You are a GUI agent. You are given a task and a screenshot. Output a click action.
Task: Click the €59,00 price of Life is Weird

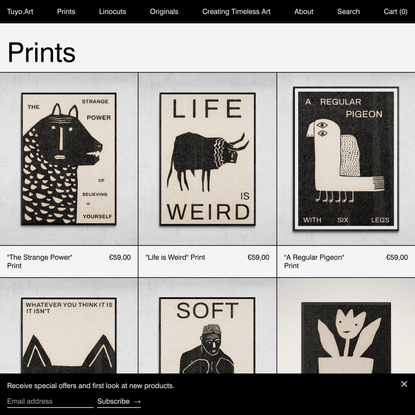pyautogui.click(x=258, y=257)
